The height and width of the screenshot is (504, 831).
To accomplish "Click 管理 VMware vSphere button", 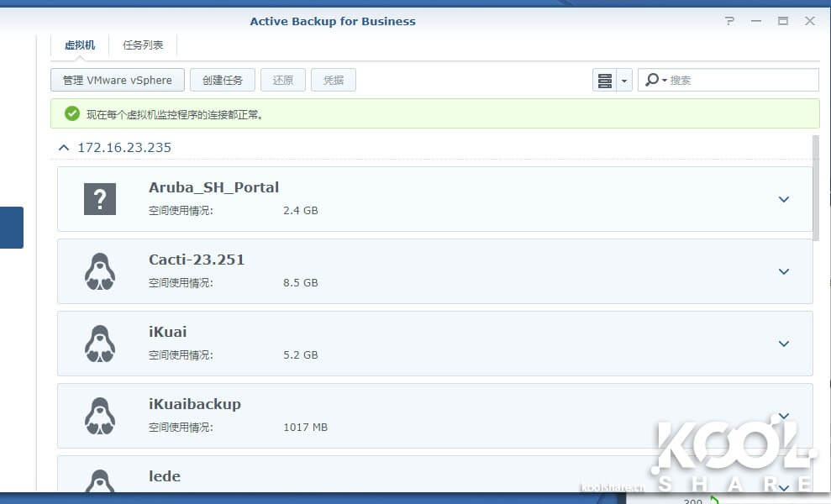I will pos(118,80).
